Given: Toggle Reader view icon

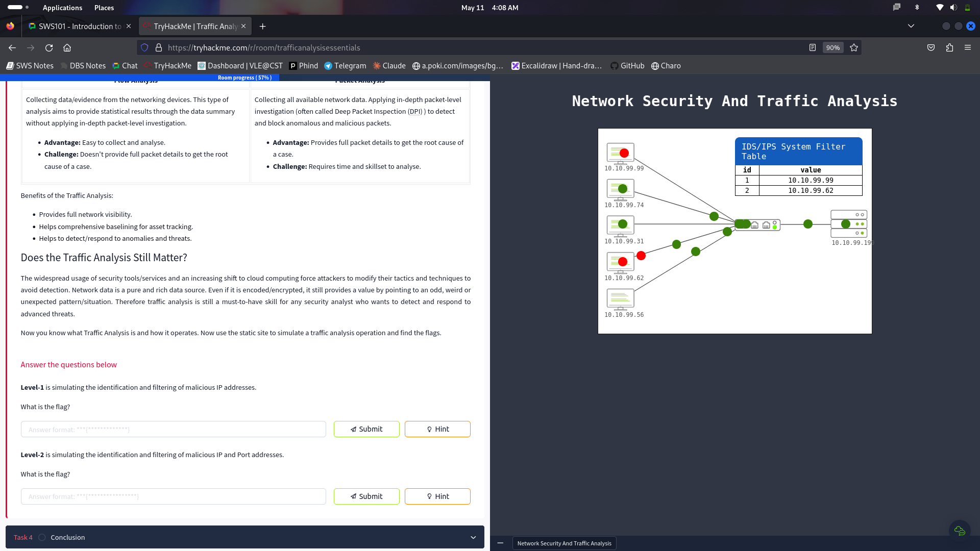Looking at the screenshot, I should (x=813, y=47).
